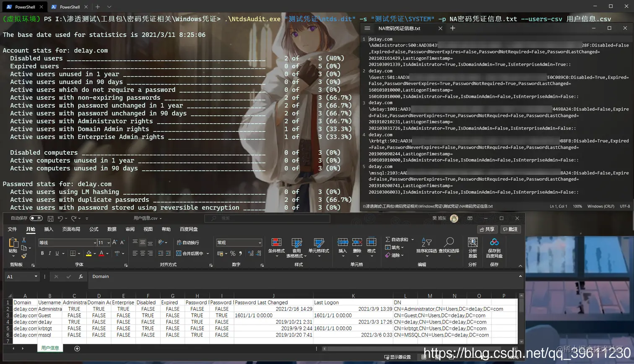
Task: Open 条件格式 (Conditional Formatting)
Action: coord(276,247)
